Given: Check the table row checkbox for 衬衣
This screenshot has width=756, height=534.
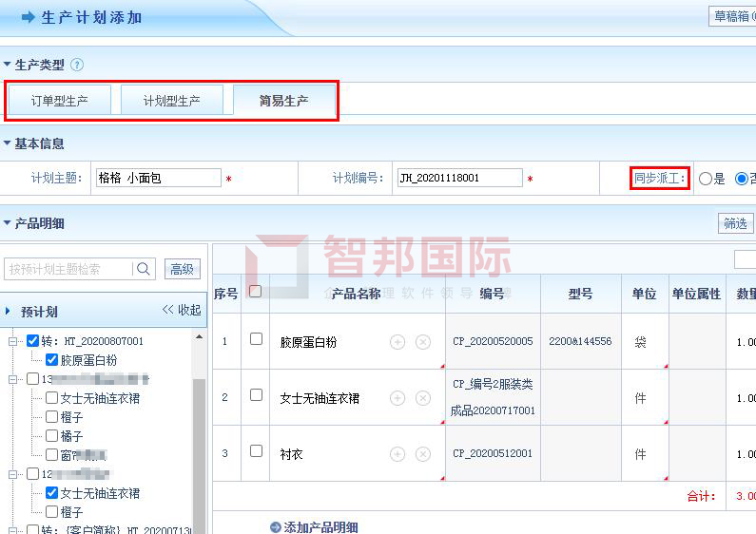Looking at the screenshot, I should click(x=256, y=450).
